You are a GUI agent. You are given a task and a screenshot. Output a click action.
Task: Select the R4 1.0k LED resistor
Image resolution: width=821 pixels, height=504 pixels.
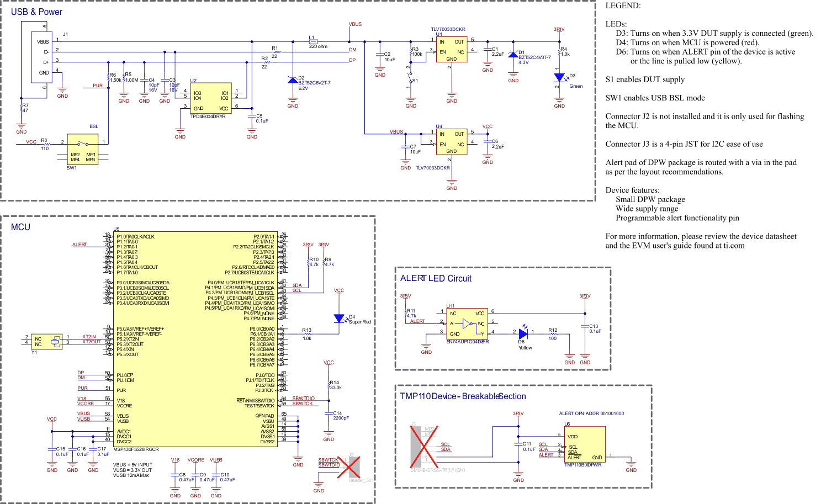[559, 52]
